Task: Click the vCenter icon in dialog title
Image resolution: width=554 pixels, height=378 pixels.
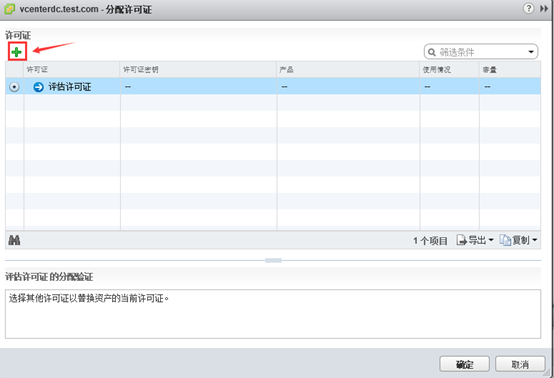Action: [x=9, y=9]
